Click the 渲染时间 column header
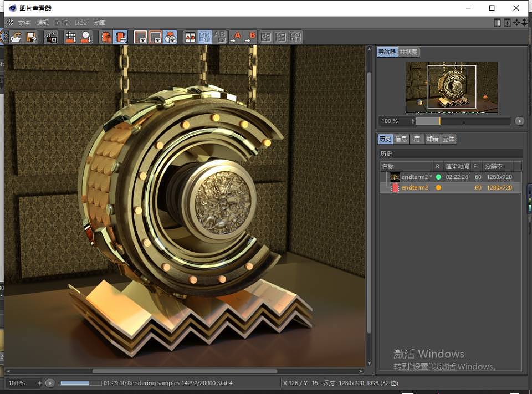 [x=457, y=166]
